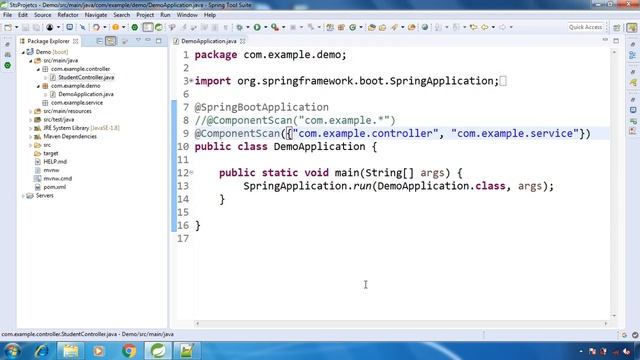Screen dimensions: 640x360
Task: Click the Save All icon in the toolbar
Action: pos(36,27)
